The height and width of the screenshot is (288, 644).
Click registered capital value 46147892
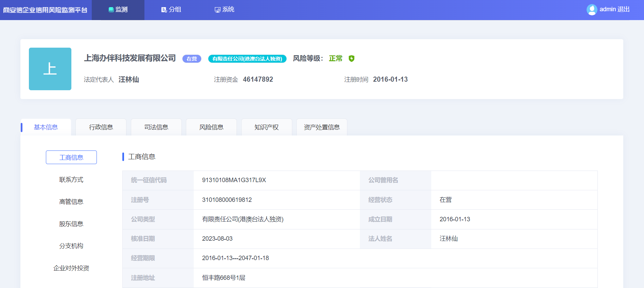pyautogui.click(x=258, y=79)
